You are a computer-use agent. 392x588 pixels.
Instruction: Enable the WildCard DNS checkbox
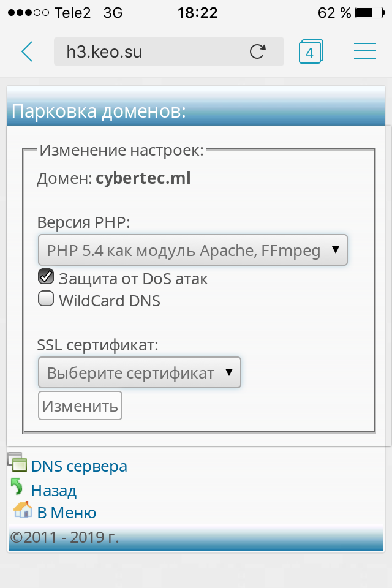point(46,300)
